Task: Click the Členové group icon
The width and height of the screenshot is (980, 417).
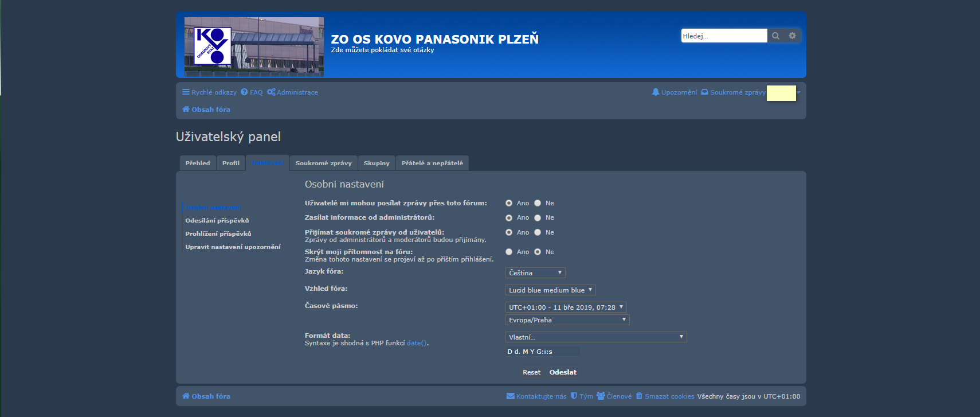Action: point(601,396)
